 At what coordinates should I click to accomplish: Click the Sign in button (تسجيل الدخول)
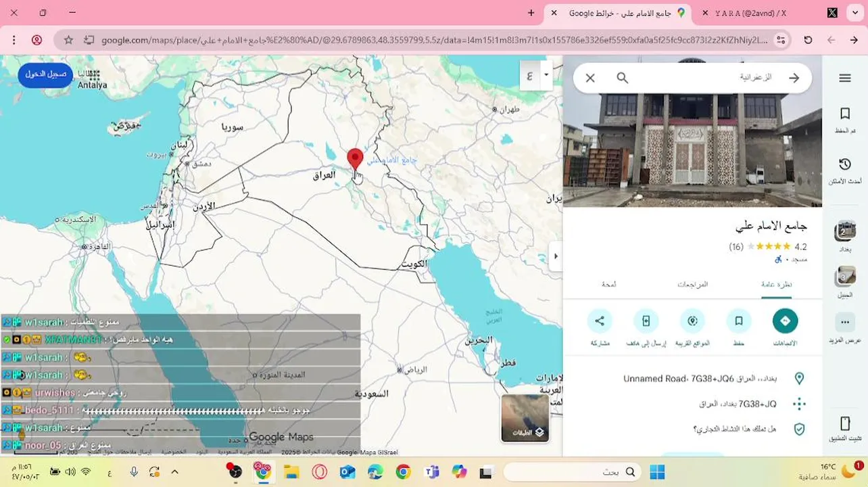pos(45,74)
